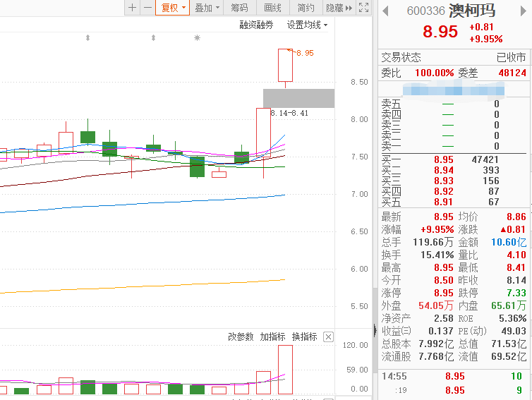Go to previous stock with left arrow

(x=385, y=11)
